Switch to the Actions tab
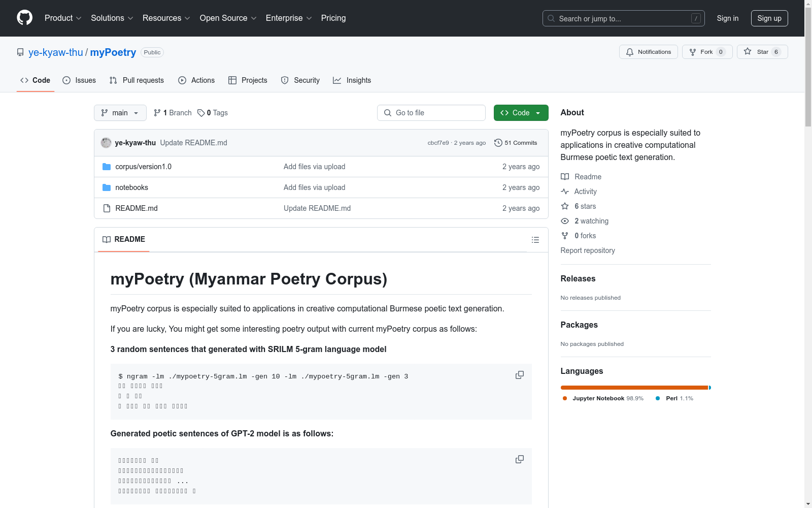The image size is (812, 508). 196,80
